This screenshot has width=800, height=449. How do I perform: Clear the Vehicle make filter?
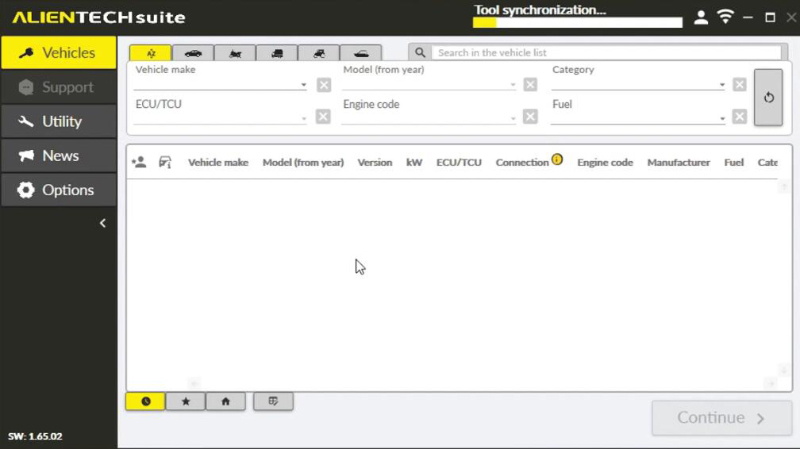(324, 85)
